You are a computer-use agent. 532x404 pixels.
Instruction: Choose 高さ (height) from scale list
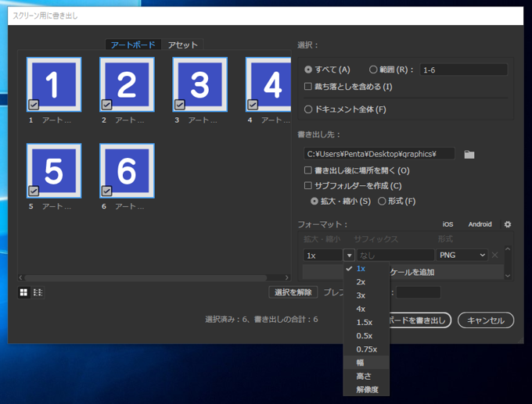[x=366, y=376]
